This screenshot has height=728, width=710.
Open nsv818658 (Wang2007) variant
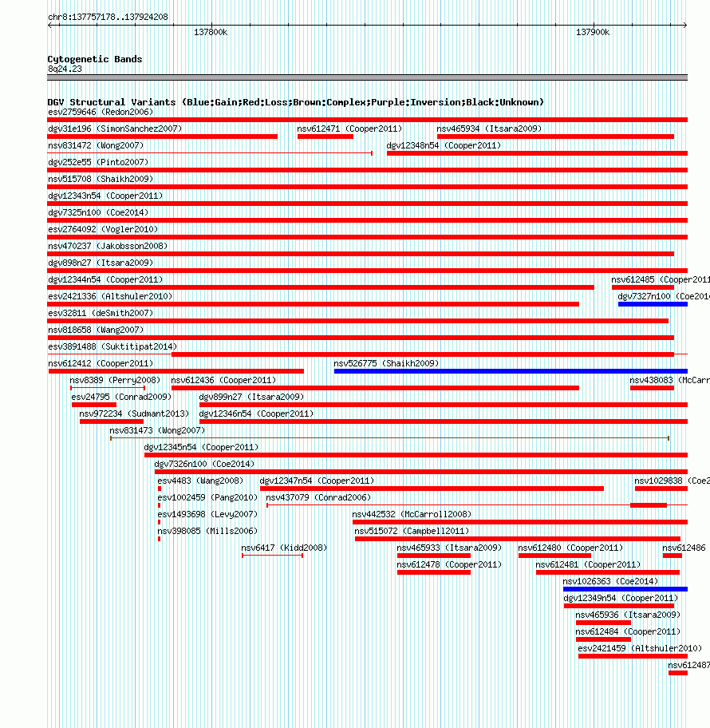coord(96,329)
